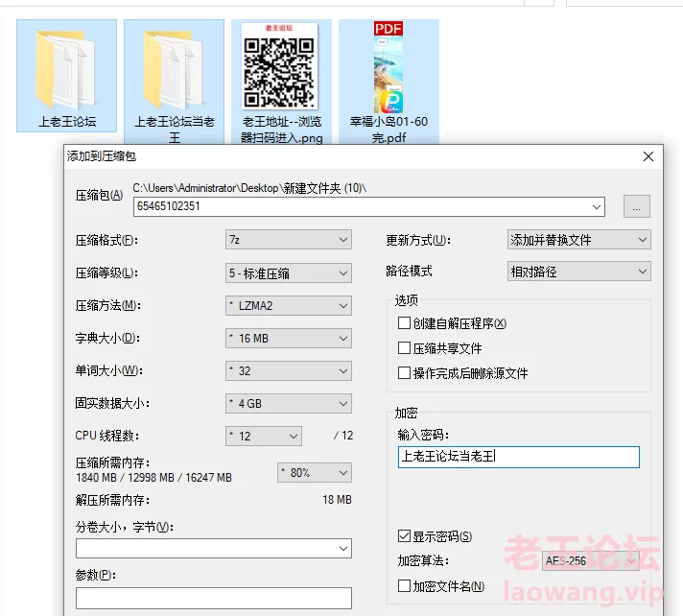Open the 字典大小 16 MB dropdown

[x=289, y=339]
